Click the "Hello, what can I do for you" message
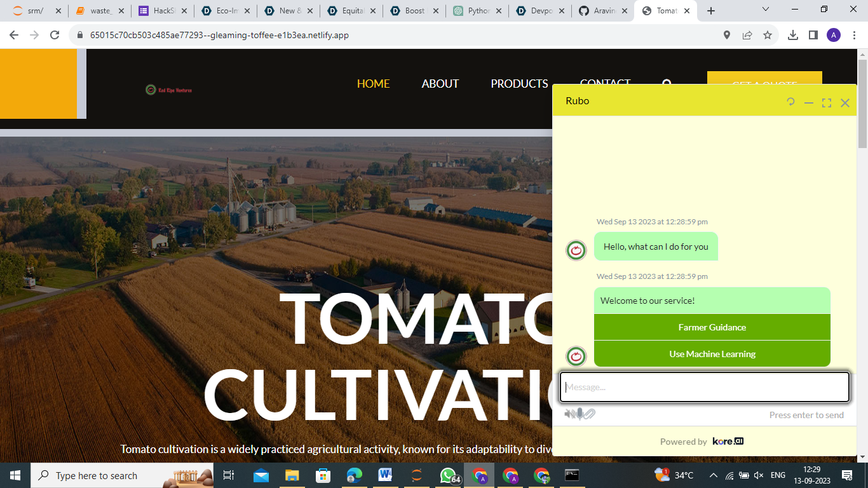The height and width of the screenshot is (488, 868). click(x=656, y=247)
